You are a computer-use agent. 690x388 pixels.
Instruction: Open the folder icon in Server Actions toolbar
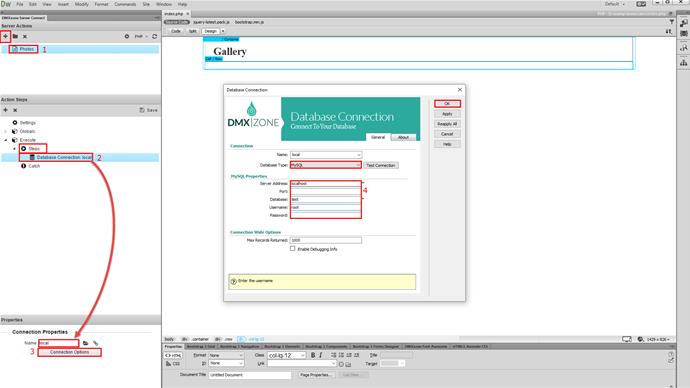pyautogui.click(x=15, y=36)
